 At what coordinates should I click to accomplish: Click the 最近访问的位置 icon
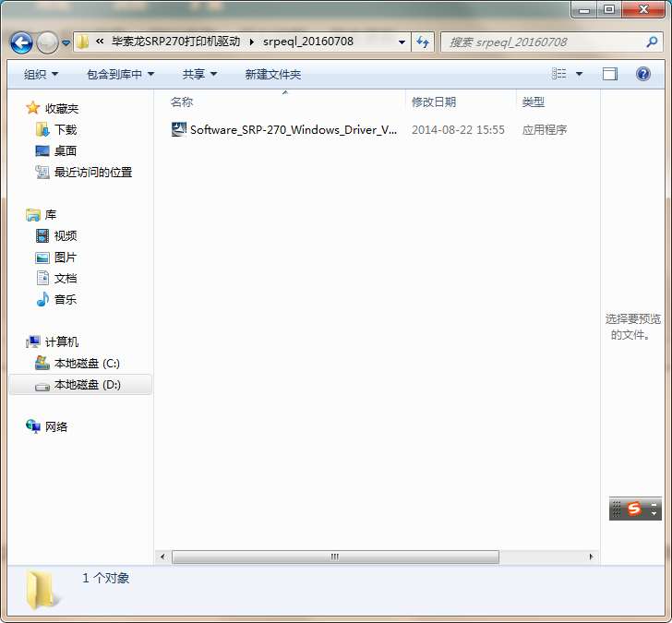pos(42,172)
